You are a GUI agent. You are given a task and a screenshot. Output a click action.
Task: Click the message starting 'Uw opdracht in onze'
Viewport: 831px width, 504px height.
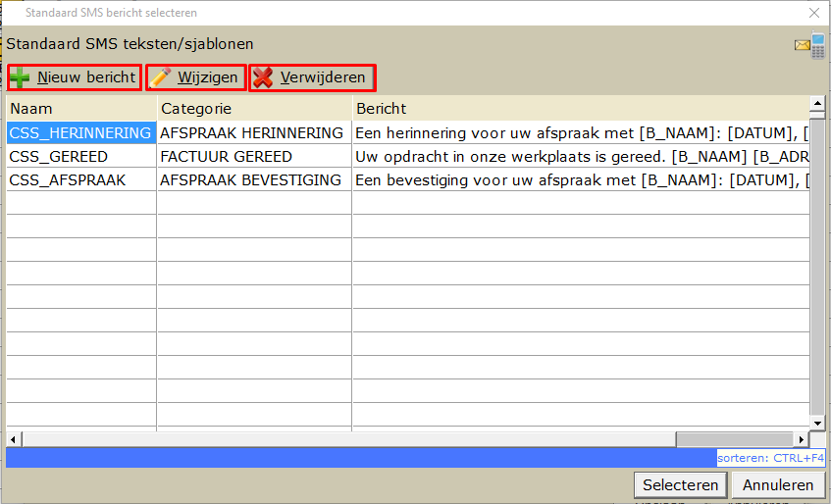coord(581,157)
